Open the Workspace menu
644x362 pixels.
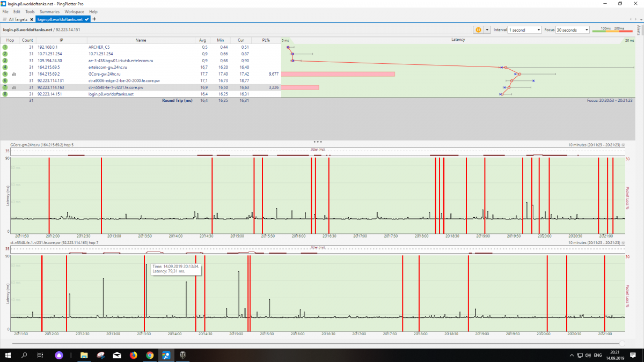75,11
